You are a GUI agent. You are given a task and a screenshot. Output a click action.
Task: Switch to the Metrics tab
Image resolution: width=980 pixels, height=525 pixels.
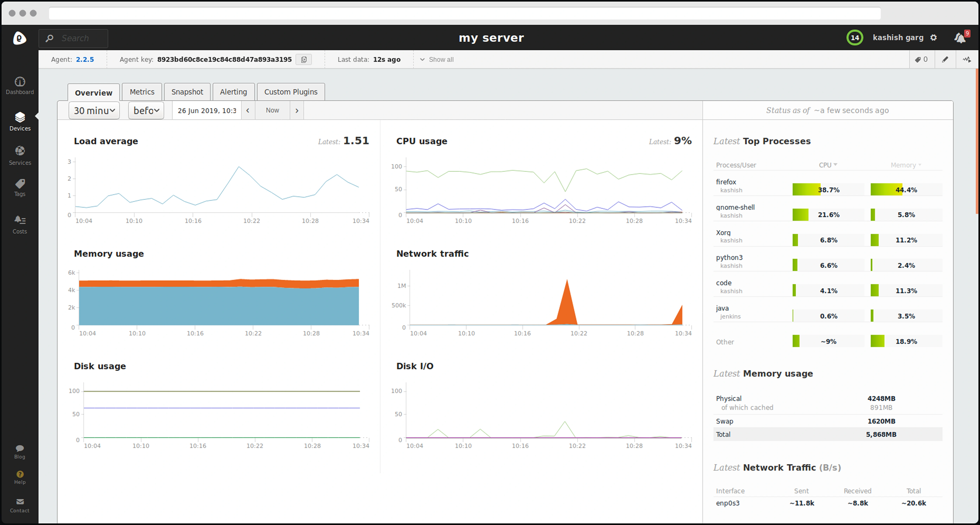tap(142, 92)
